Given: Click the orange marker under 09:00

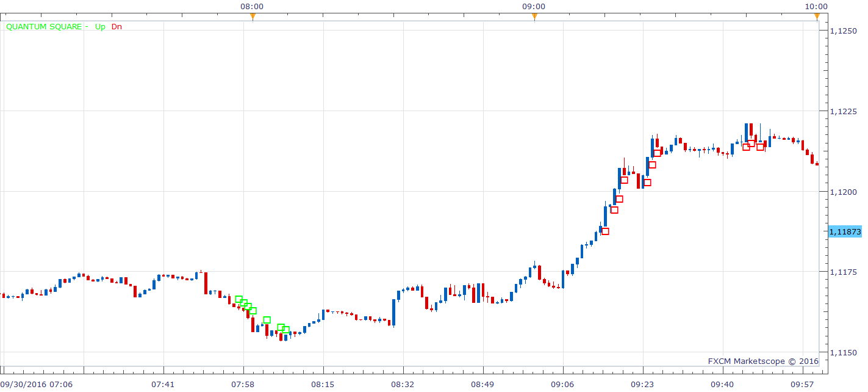Looking at the screenshot, I should tap(534, 16).
